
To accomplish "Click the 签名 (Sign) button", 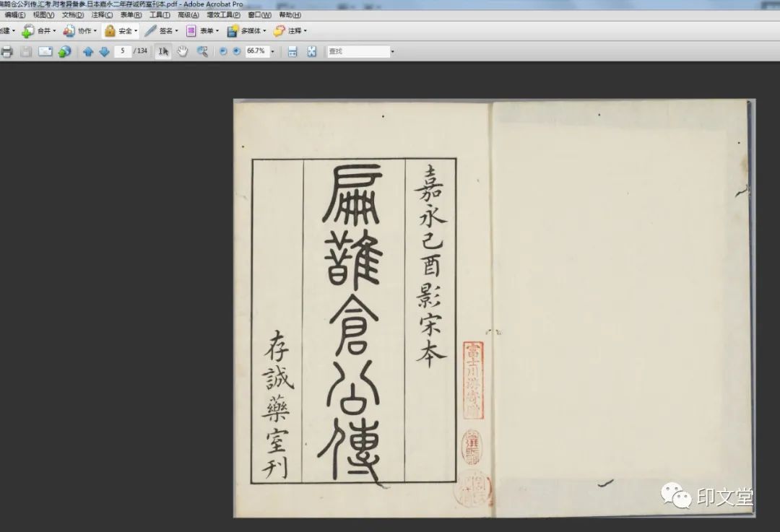I will 161,31.
